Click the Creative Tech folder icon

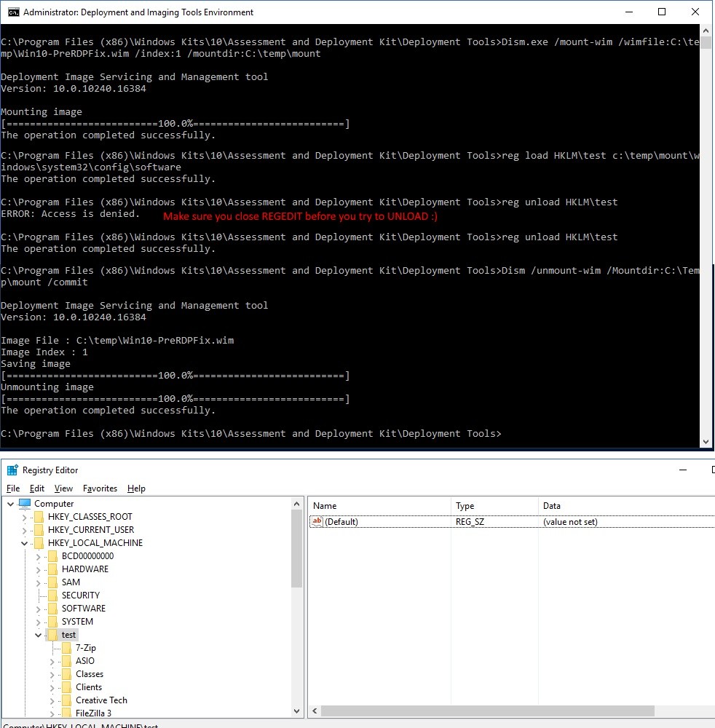(x=67, y=700)
